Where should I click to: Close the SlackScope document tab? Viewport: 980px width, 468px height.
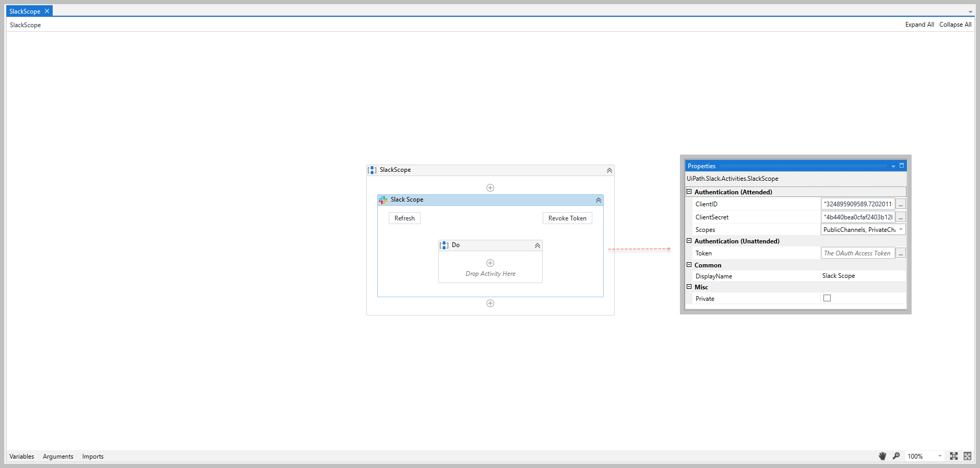[47, 11]
